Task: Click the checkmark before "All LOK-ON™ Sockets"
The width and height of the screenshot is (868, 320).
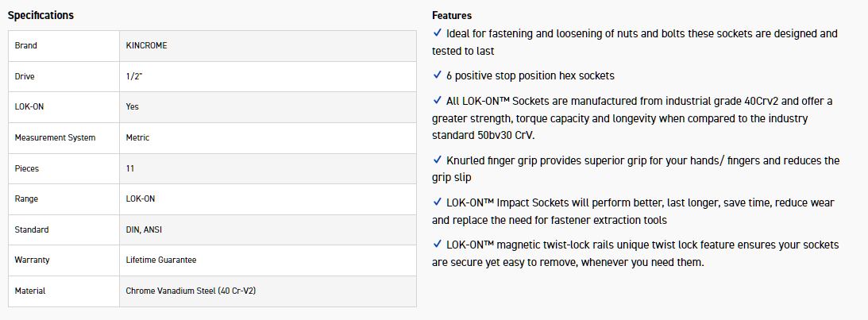Action: [438, 101]
